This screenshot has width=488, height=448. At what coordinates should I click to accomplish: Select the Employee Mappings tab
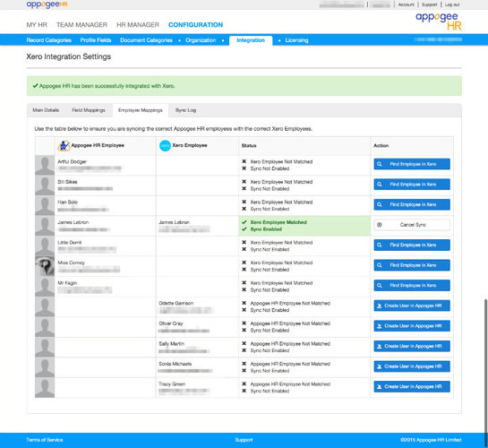(x=141, y=110)
